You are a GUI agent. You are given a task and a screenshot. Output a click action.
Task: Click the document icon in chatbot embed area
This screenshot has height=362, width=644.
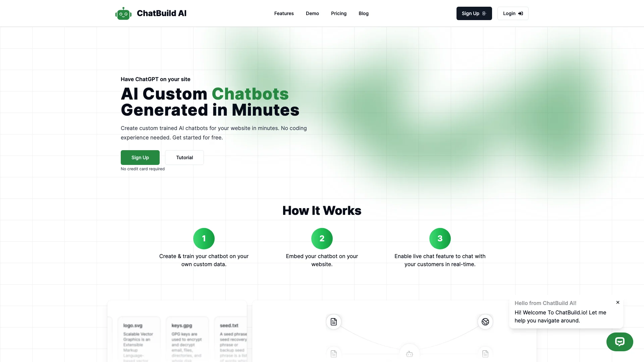333,321
